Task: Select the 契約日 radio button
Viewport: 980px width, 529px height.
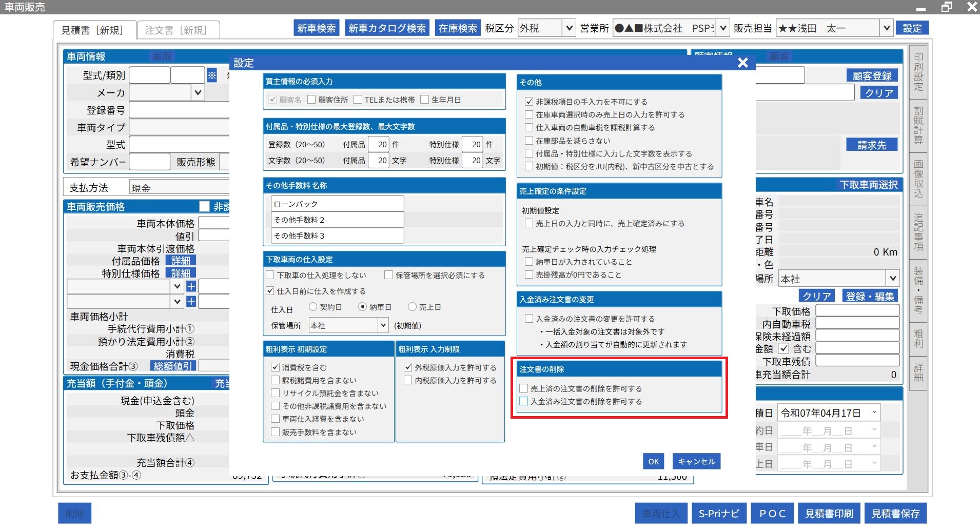Action: pyautogui.click(x=313, y=307)
